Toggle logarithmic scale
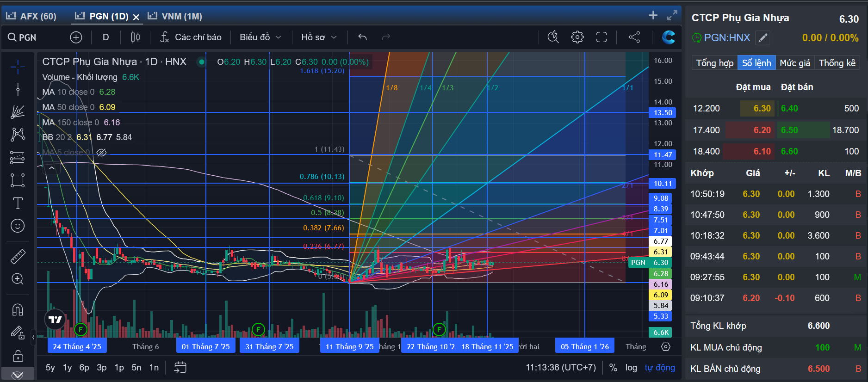Screen dimensions: 868x382 (x=631, y=368)
